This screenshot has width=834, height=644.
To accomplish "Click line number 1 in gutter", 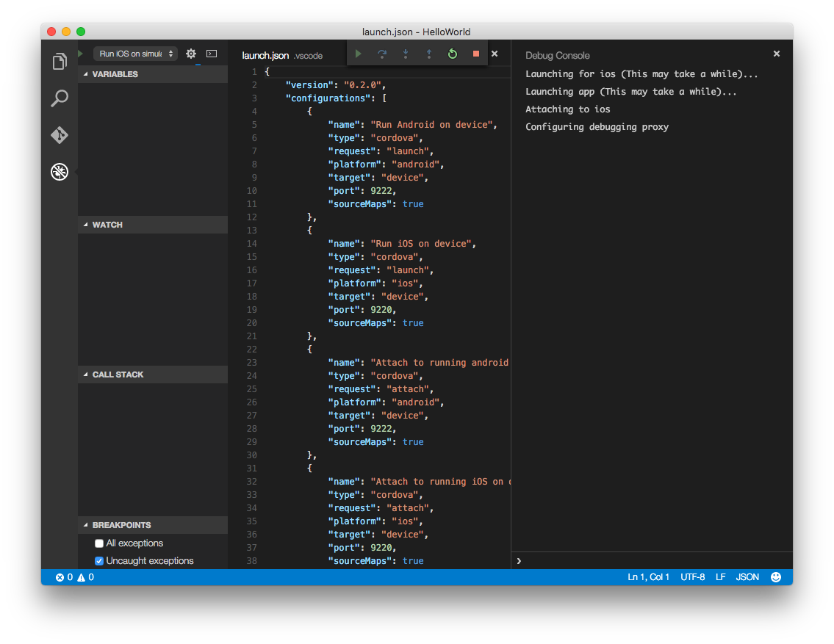I will pos(254,72).
